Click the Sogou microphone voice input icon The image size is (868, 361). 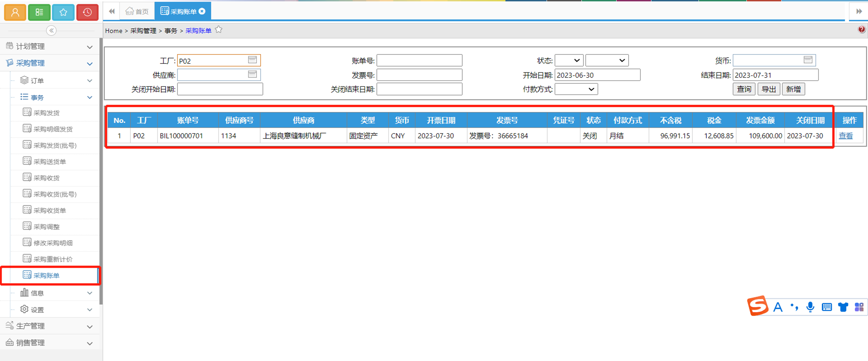click(810, 307)
